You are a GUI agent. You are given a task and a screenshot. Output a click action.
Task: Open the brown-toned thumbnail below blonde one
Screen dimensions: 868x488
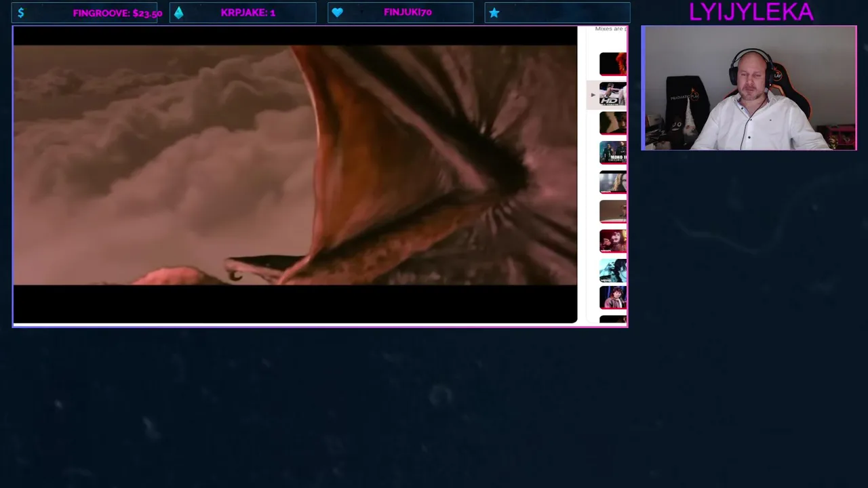(613, 211)
